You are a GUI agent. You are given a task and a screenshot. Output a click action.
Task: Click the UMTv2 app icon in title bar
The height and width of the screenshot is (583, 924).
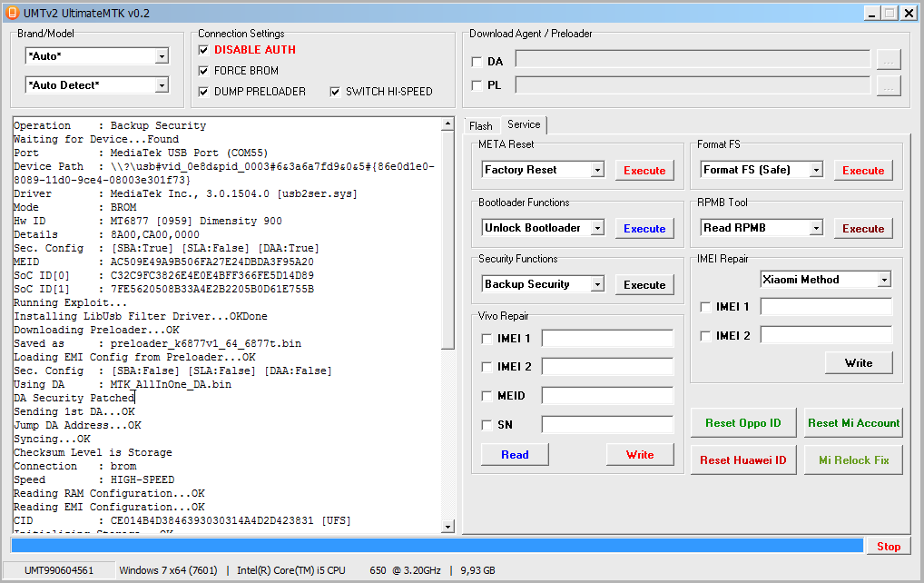click(13, 13)
